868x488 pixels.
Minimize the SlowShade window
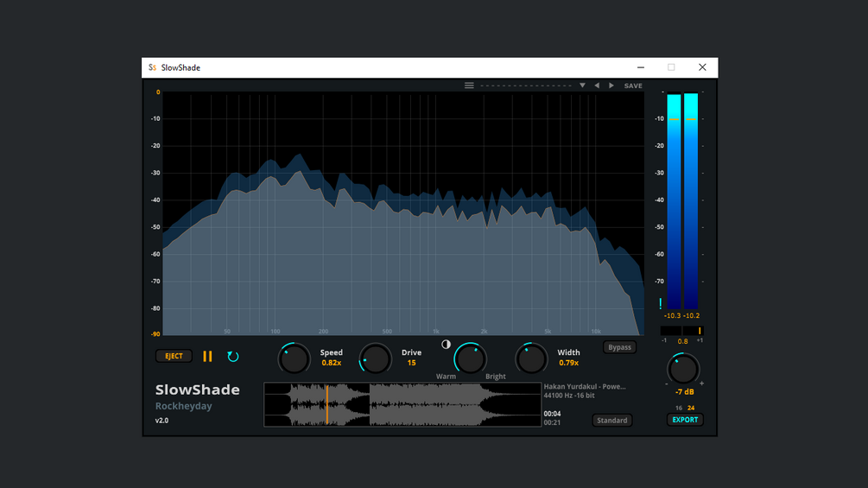click(641, 67)
